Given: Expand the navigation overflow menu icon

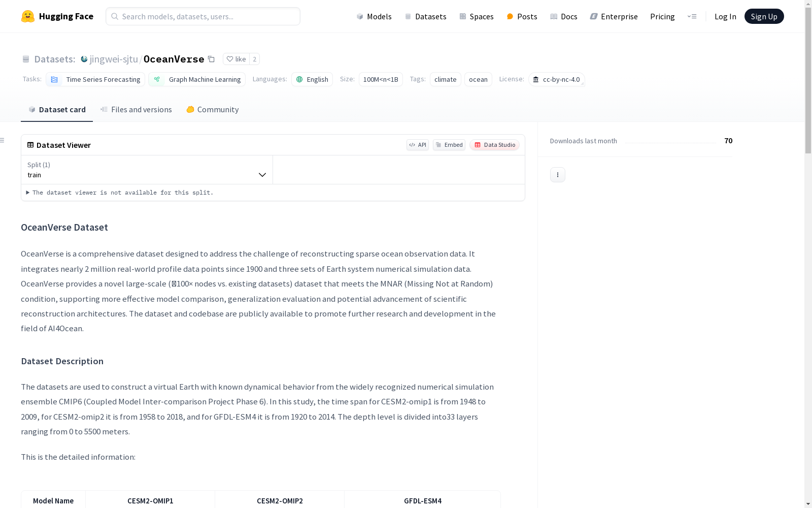Looking at the screenshot, I should (x=692, y=16).
